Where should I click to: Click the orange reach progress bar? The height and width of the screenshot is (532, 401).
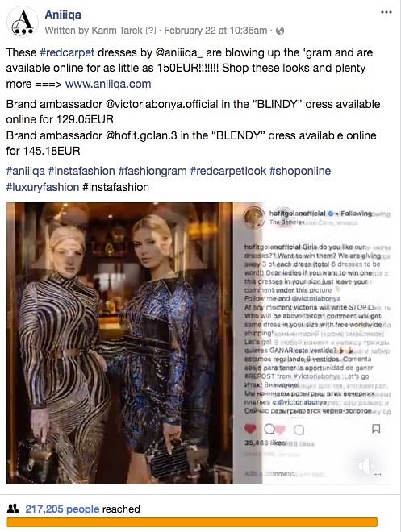[x=192, y=522]
